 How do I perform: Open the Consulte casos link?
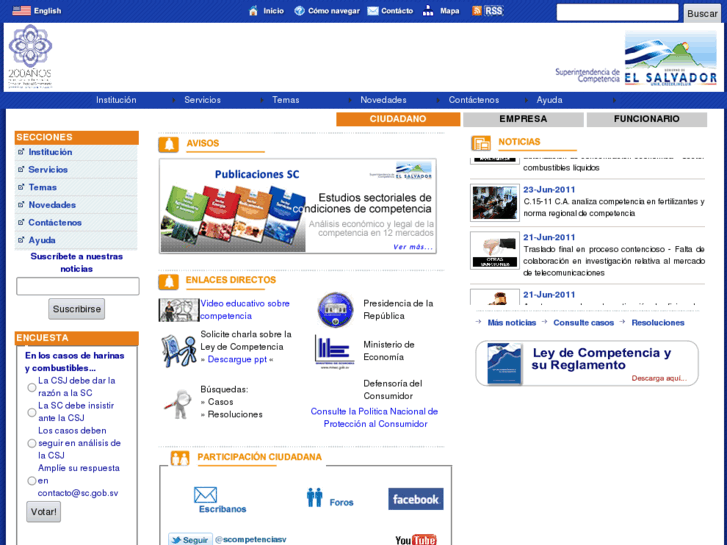pyautogui.click(x=583, y=323)
